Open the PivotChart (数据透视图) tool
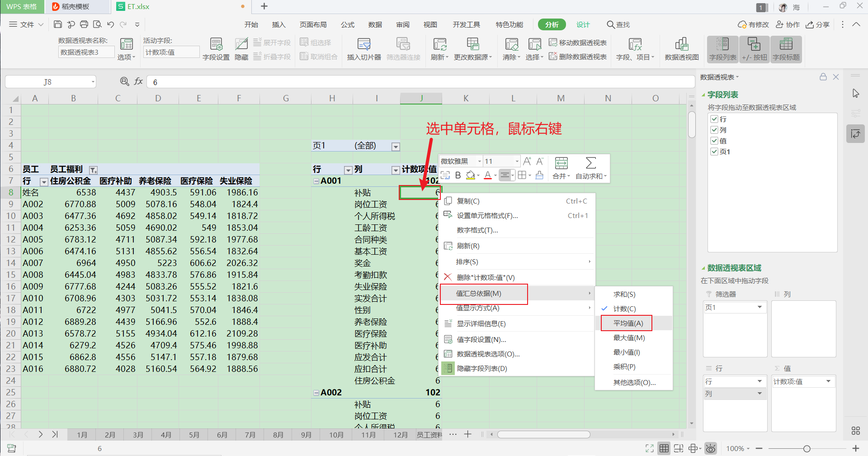The height and width of the screenshot is (456, 868). pyautogui.click(x=682, y=49)
